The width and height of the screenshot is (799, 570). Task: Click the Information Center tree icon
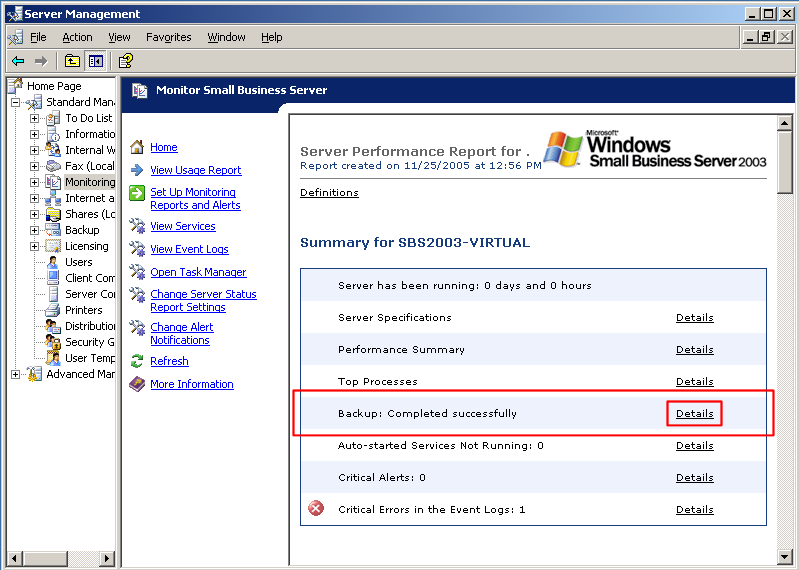click(53, 134)
